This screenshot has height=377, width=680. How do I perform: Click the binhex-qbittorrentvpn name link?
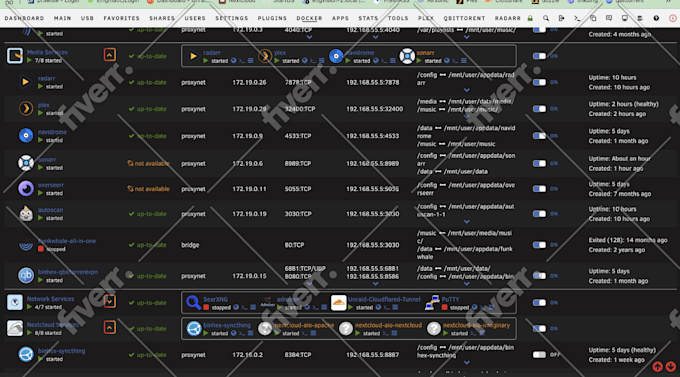(x=68, y=272)
